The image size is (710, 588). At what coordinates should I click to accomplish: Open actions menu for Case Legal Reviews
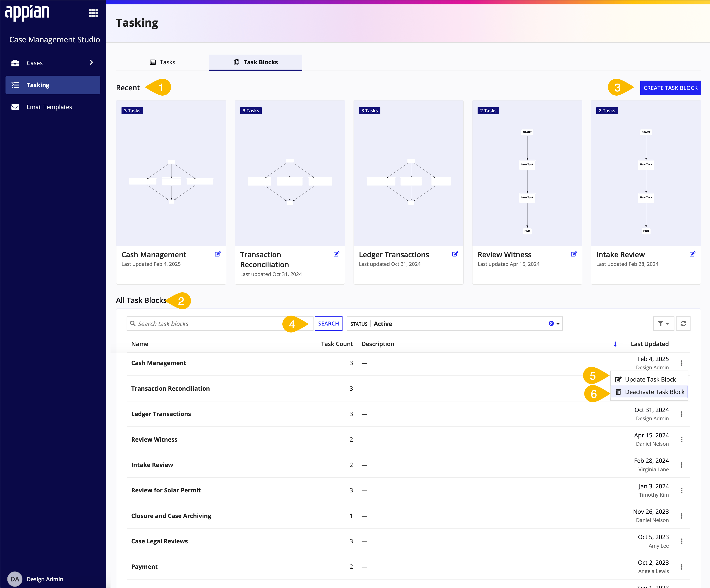tap(682, 541)
